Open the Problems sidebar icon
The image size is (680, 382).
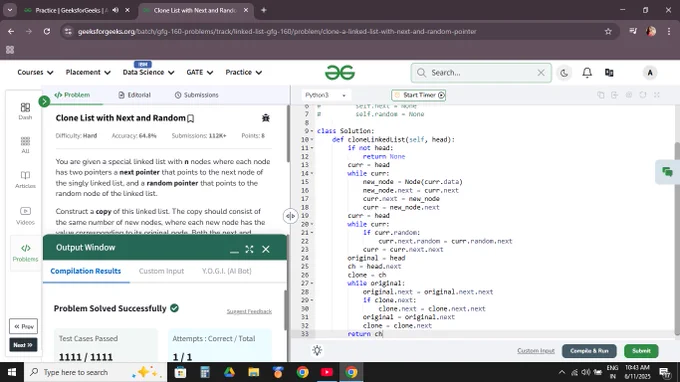click(25, 252)
